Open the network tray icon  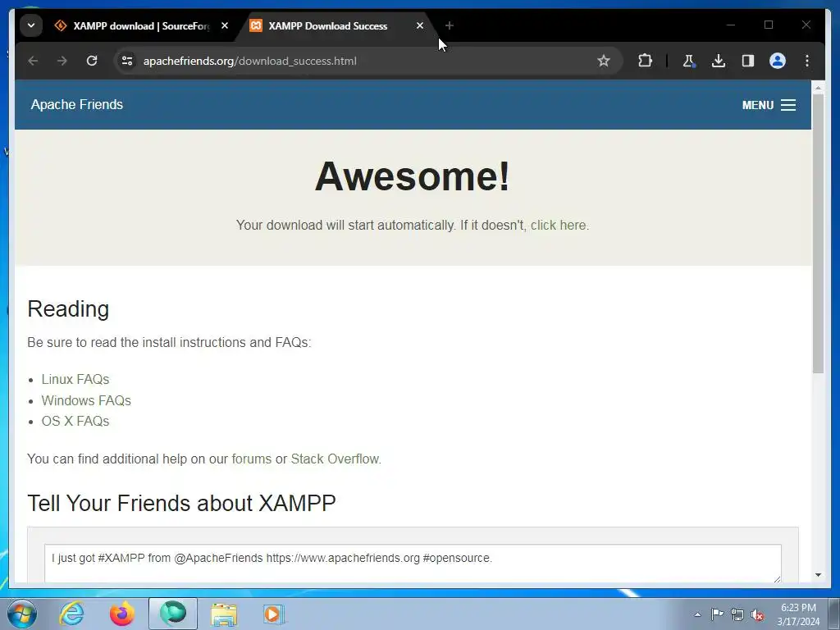(x=737, y=615)
